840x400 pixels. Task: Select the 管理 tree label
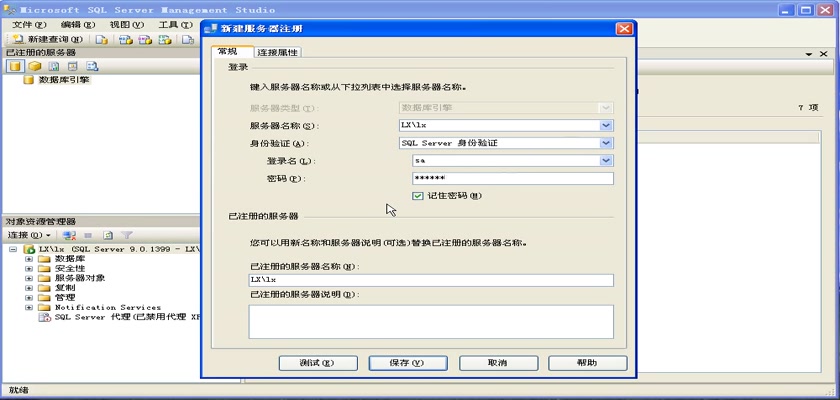click(65, 298)
